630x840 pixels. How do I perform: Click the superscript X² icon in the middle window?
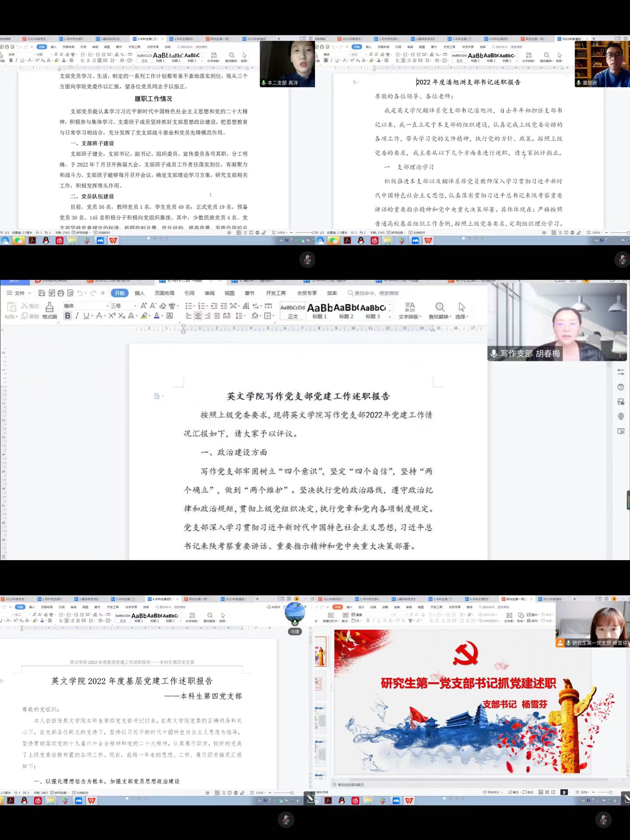(112, 316)
